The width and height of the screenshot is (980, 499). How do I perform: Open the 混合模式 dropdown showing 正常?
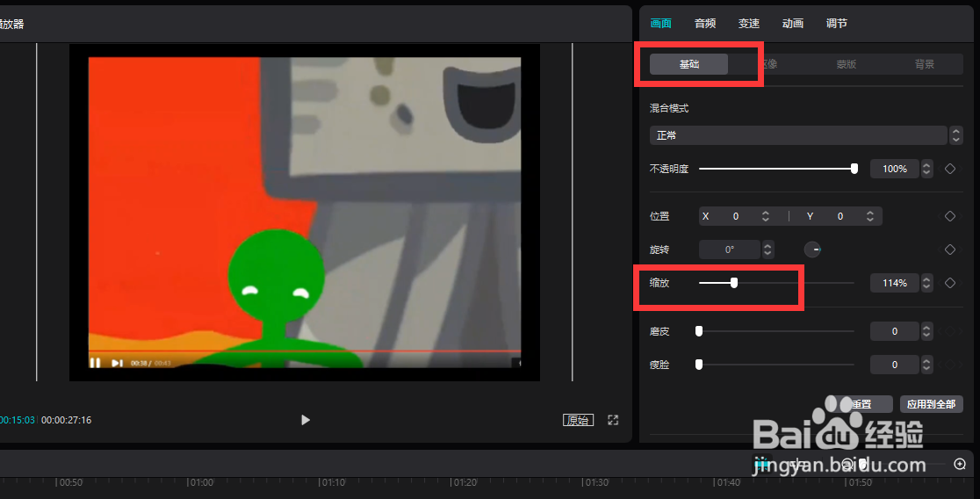click(799, 135)
